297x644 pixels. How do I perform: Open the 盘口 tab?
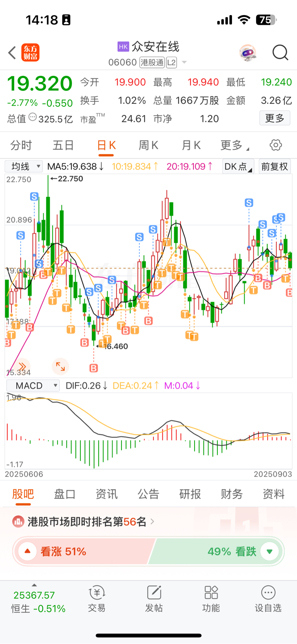65,494
